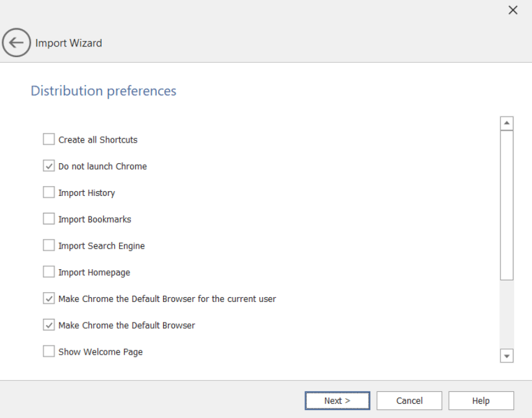The width and height of the screenshot is (532, 418).
Task: Click the Import Wizard title text
Action: click(68, 43)
